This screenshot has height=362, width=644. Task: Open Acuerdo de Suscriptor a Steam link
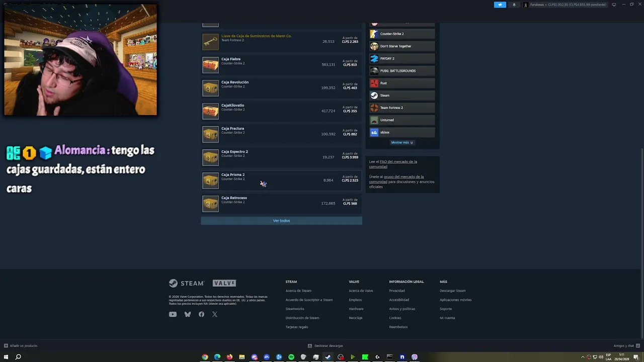pos(309,300)
